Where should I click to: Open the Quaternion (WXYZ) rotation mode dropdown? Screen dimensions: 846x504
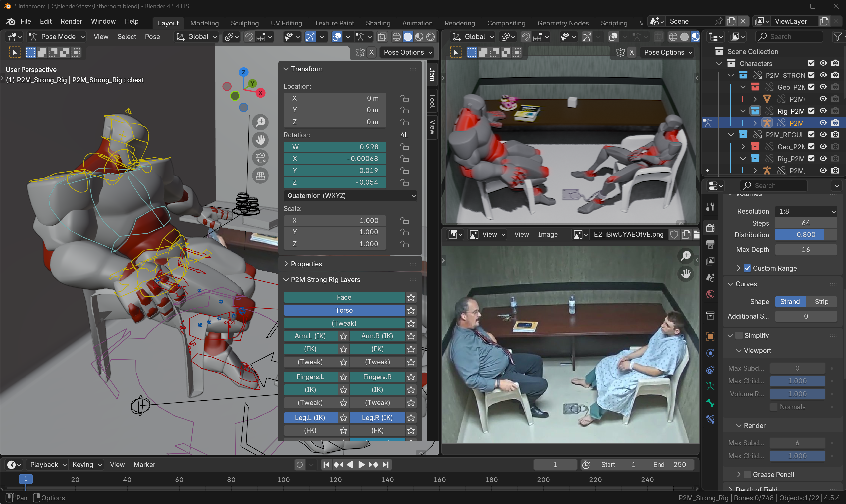pyautogui.click(x=350, y=196)
